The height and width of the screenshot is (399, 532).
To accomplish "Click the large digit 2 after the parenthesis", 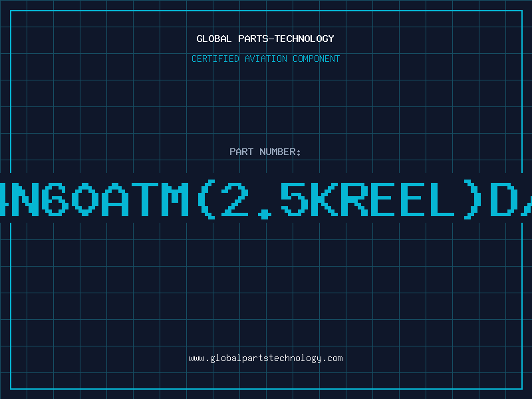I will click(x=235, y=199).
